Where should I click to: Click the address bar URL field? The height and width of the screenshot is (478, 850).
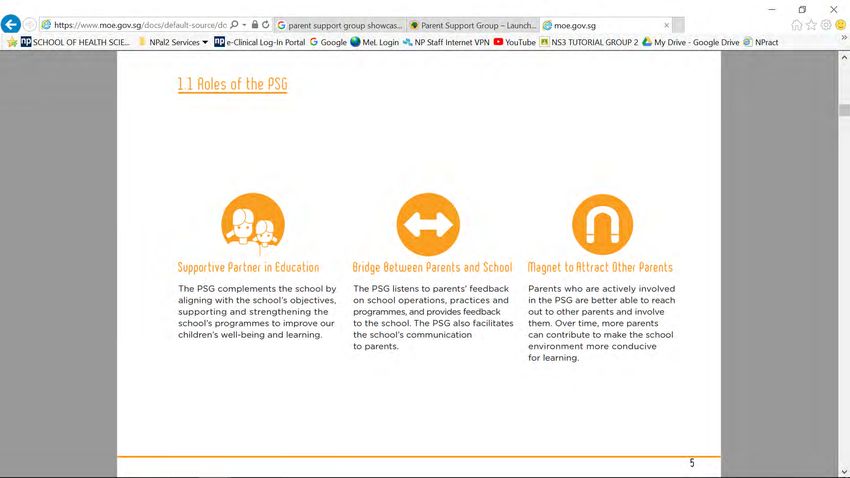click(140, 25)
